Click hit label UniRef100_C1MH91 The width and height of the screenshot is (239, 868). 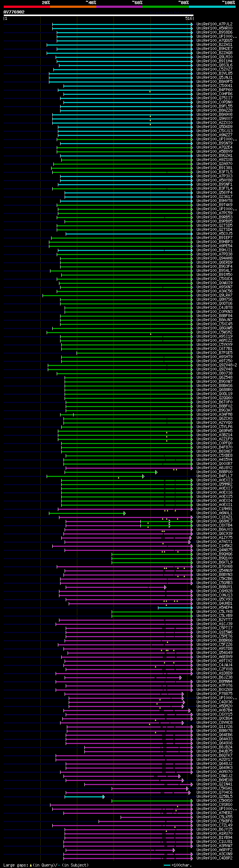coord(214,509)
